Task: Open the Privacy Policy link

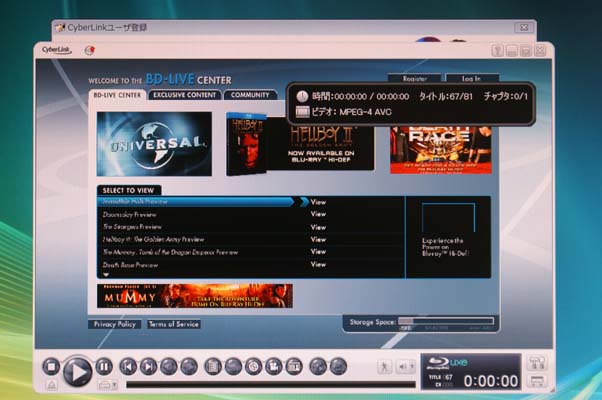Action: (114, 324)
